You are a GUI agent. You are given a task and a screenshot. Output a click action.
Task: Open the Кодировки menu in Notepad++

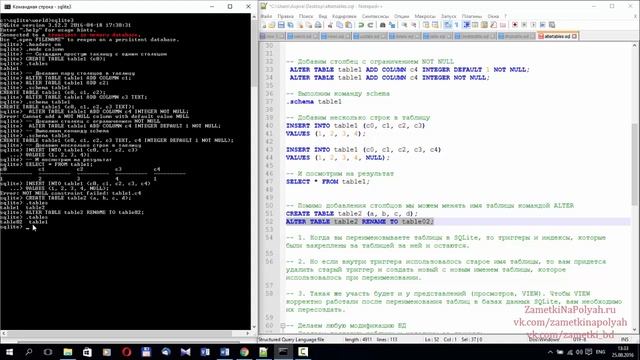tap(344, 16)
